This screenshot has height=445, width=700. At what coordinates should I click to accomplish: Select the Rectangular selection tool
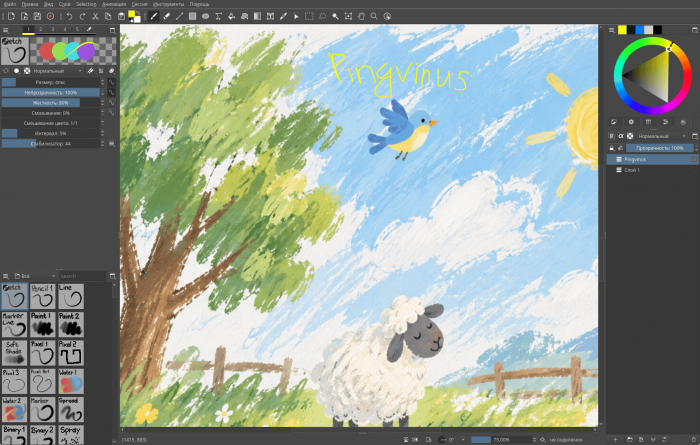pyautogui.click(x=309, y=17)
